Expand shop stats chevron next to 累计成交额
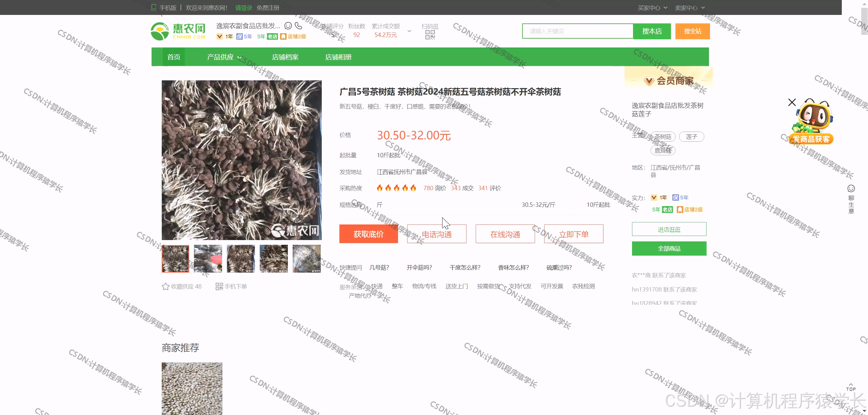The width and height of the screenshot is (868, 415). tap(409, 31)
